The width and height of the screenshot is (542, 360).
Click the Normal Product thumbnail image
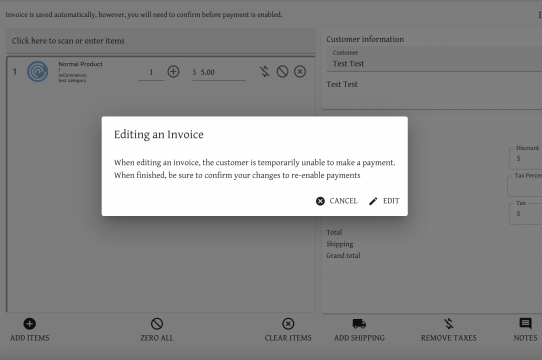pos(38,72)
